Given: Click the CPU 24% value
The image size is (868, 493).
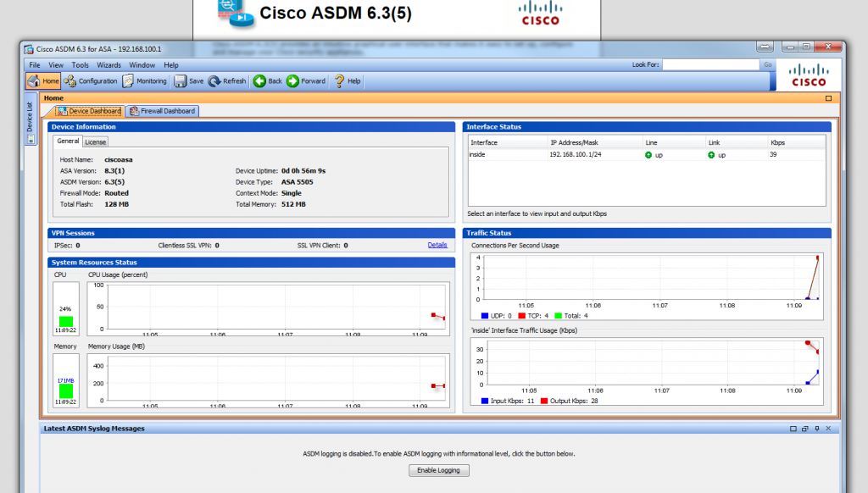Looking at the screenshot, I should [x=65, y=308].
